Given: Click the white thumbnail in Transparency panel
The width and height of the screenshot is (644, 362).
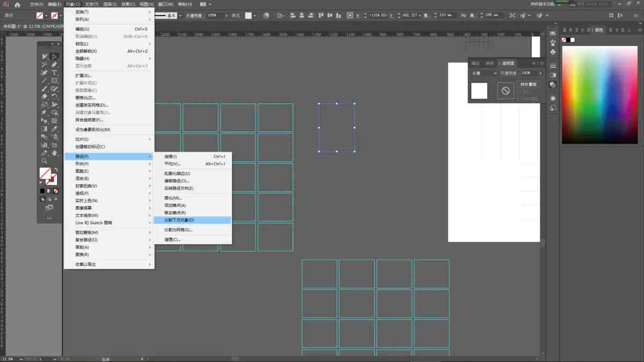Looking at the screenshot, I should tap(479, 91).
